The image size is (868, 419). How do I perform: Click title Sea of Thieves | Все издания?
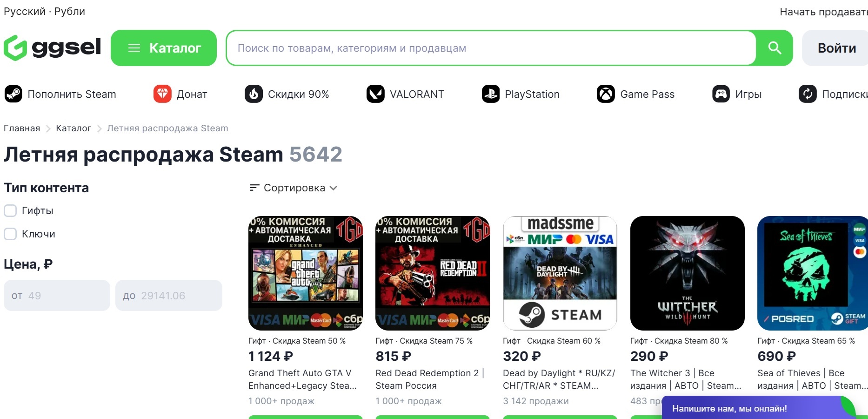813,379
